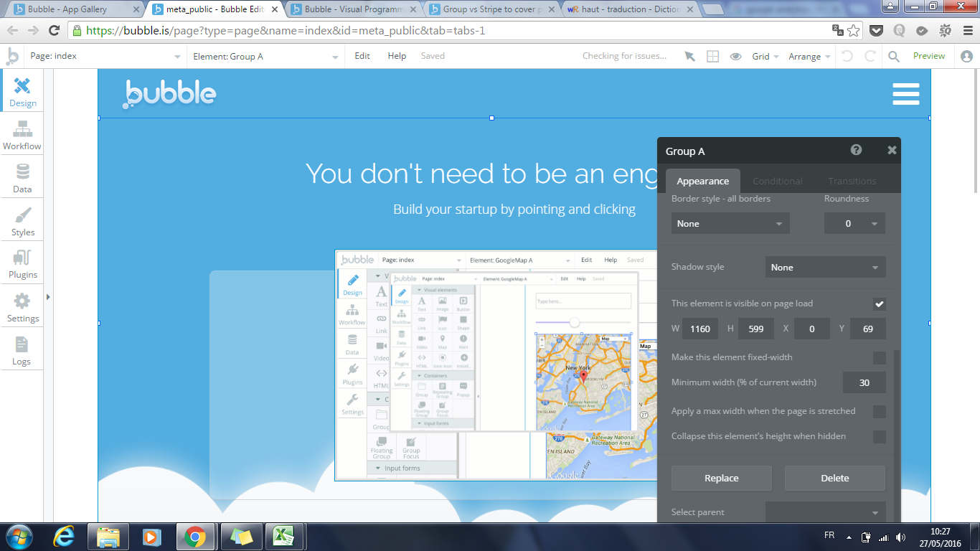
Task: Open the Shadow style dropdown
Action: [826, 267]
